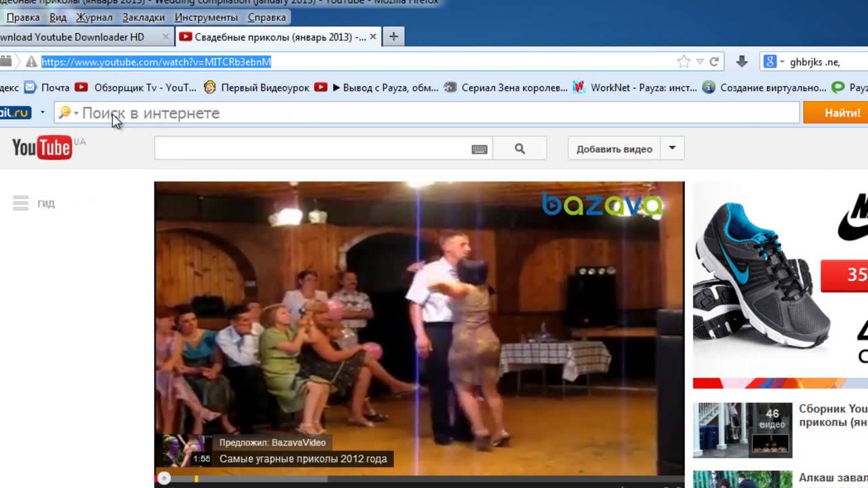Open a new tab with the plus button
The image size is (868, 488).
pos(393,37)
